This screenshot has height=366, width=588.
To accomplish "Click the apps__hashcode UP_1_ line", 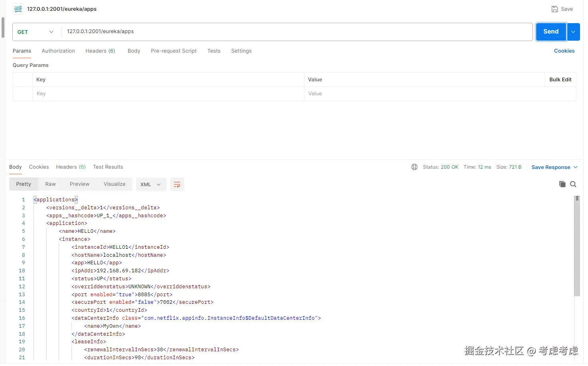I will (106, 216).
